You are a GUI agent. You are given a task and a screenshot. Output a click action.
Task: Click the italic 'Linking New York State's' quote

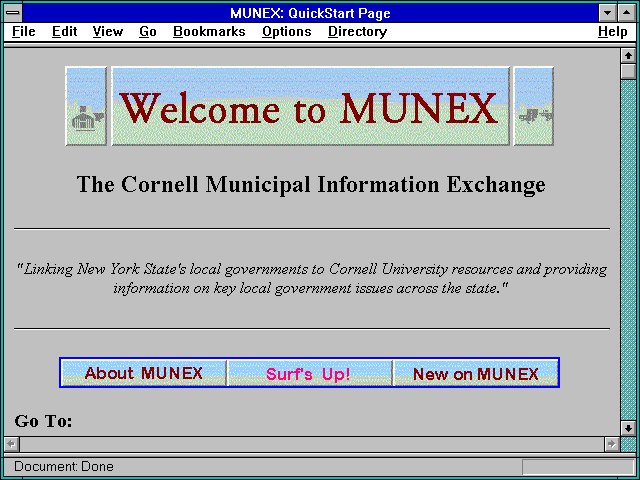[x=311, y=279]
